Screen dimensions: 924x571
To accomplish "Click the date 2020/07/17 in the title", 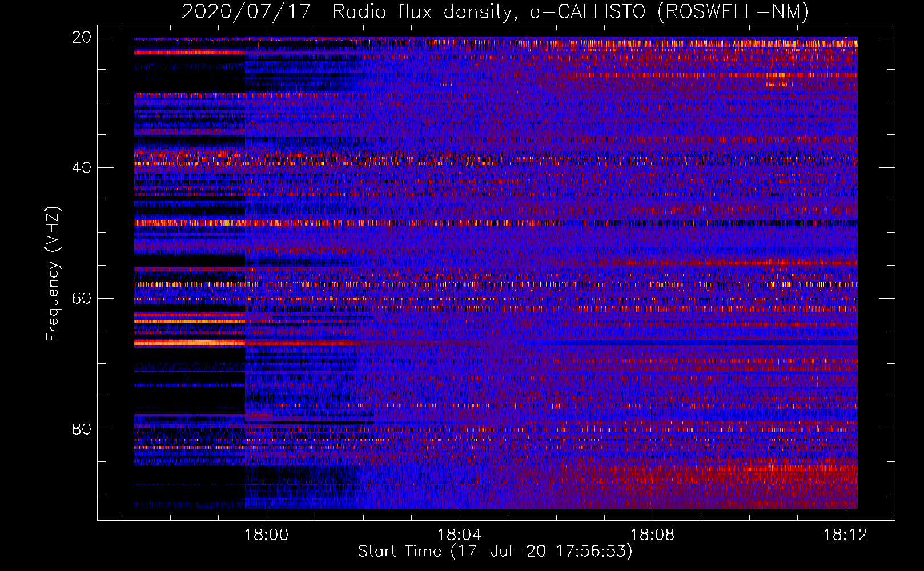I will coord(246,12).
